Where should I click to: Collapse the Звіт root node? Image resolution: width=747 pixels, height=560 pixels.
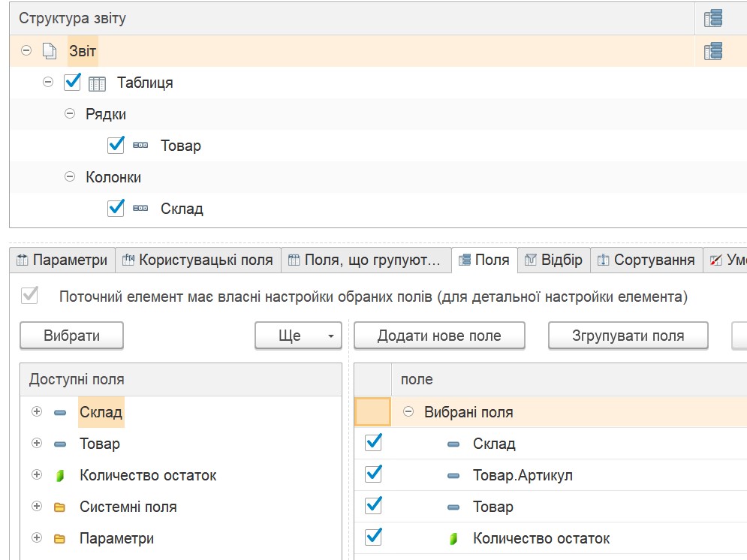pos(27,50)
